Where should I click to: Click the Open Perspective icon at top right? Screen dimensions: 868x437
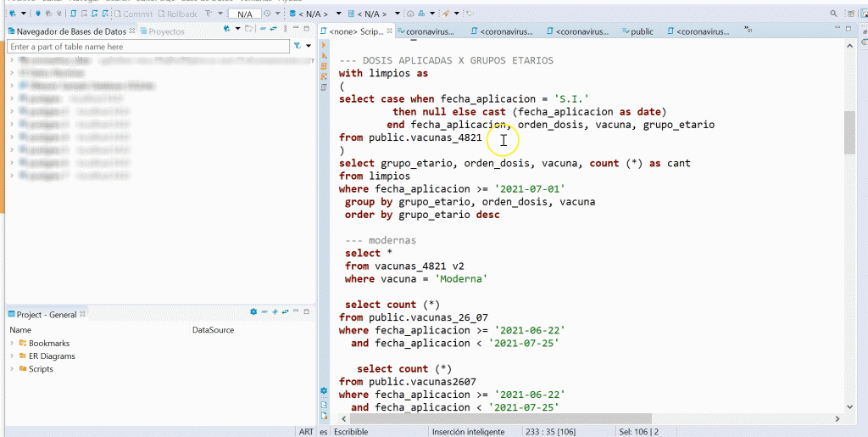click(851, 14)
